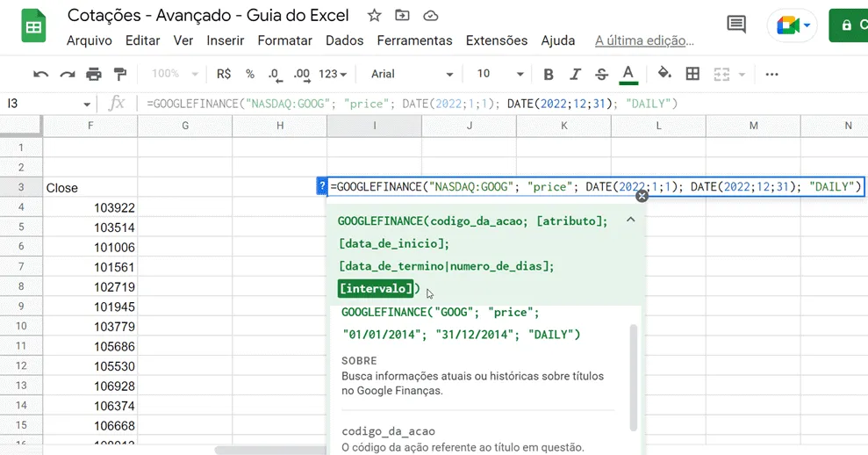The image size is (868, 455).
Task: Format as percent
Action: [250, 74]
